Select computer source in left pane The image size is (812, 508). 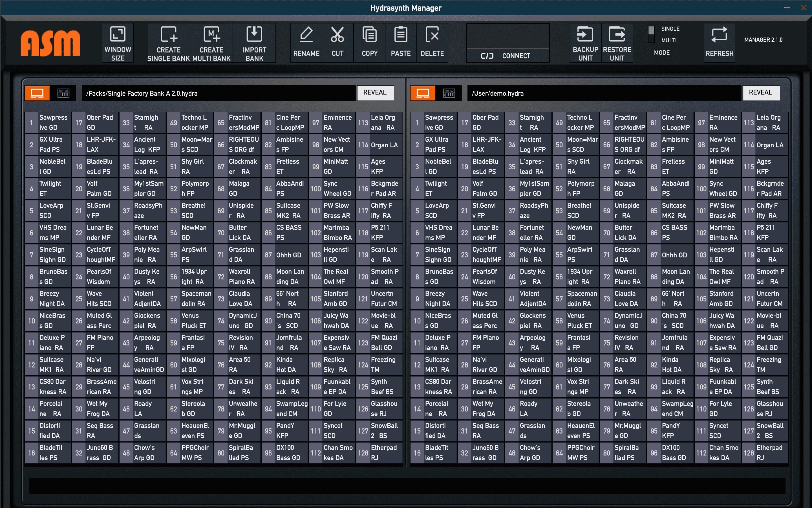point(37,93)
